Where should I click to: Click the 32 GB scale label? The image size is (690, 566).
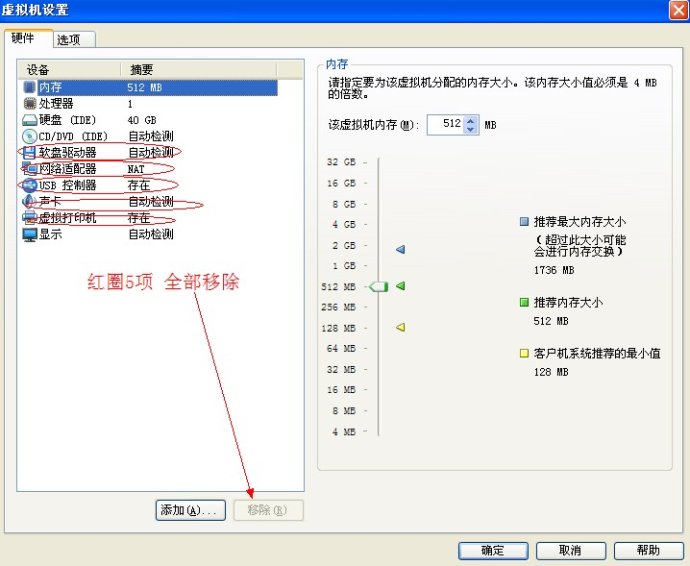click(341, 162)
